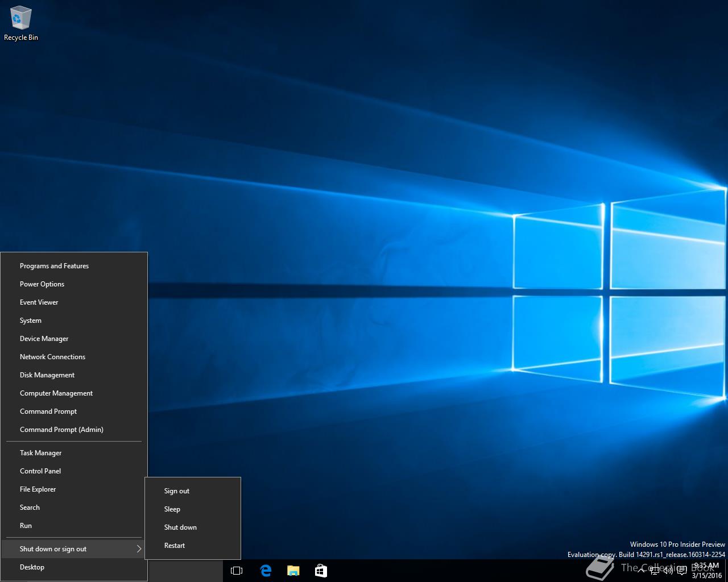728x582 pixels.
Task: Select Restart in the submenu
Action: coord(193,546)
